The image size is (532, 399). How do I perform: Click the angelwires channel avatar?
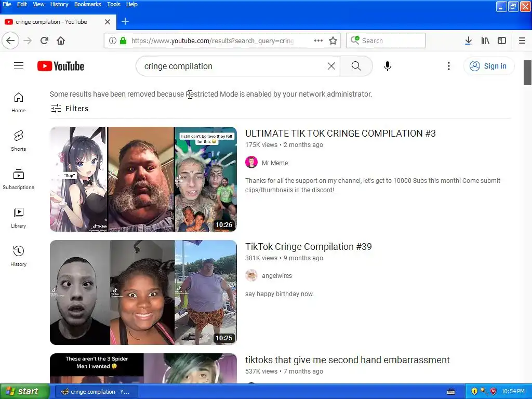pos(251,275)
